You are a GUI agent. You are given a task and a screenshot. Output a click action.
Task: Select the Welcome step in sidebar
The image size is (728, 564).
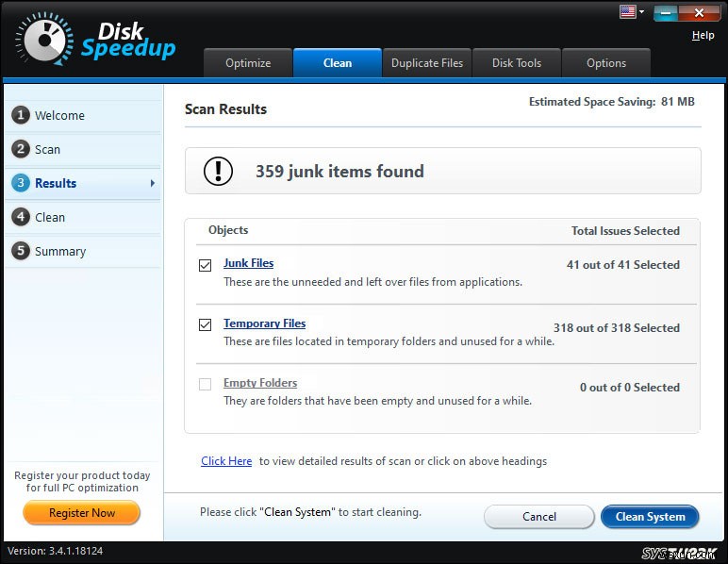83,115
